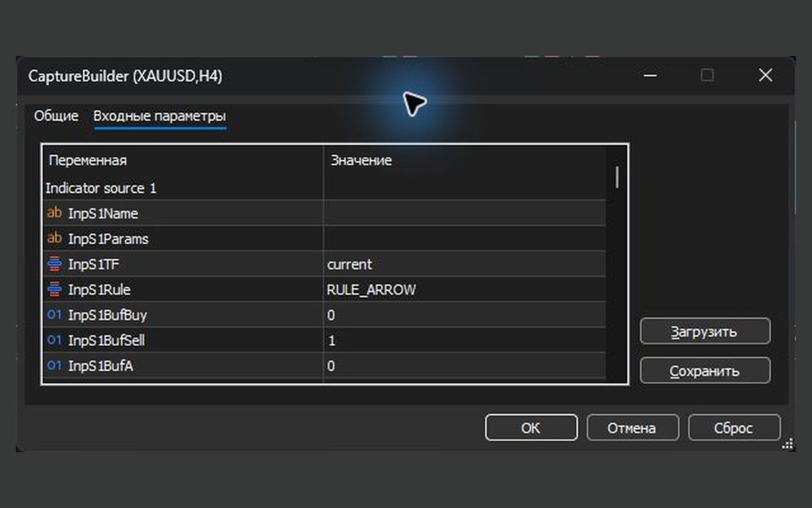Click the string icon beside InpS1Name

54,213
